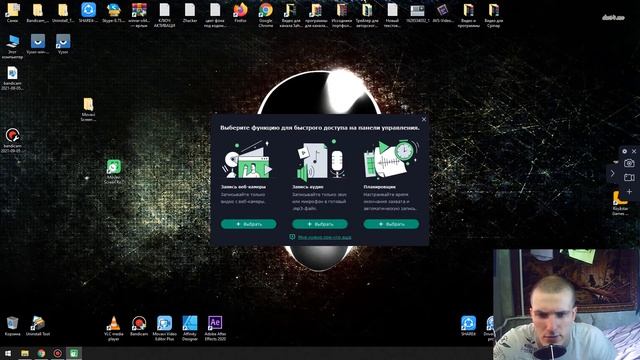This screenshot has width=640, height=360.
Task: Choose the audio recording function button
Action: (320, 224)
